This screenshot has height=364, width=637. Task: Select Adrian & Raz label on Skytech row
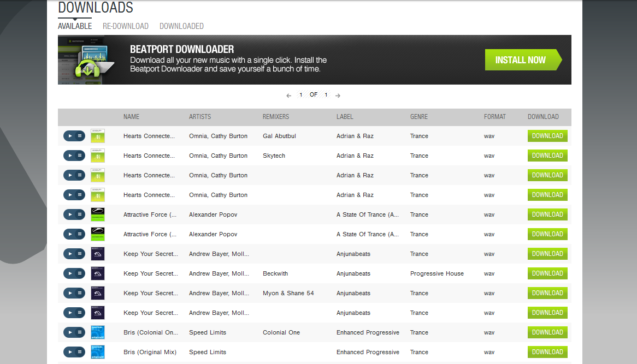[x=355, y=156]
